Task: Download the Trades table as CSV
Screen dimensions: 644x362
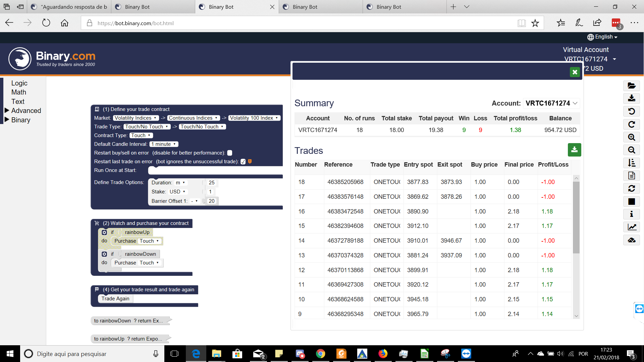Action: [575, 150]
